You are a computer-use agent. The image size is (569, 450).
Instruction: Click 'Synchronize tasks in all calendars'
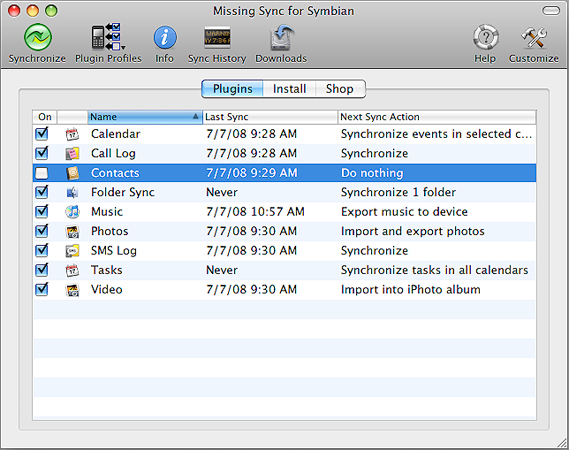click(434, 270)
